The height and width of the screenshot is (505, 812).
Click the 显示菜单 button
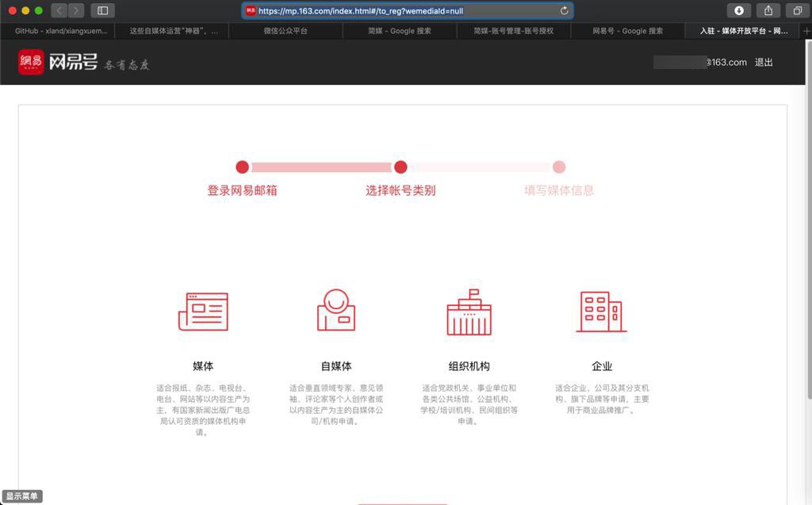point(21,496)
